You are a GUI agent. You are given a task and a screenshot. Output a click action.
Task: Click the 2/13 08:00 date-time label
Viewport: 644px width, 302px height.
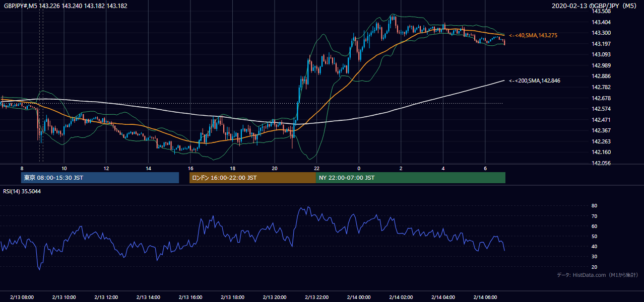22,297
